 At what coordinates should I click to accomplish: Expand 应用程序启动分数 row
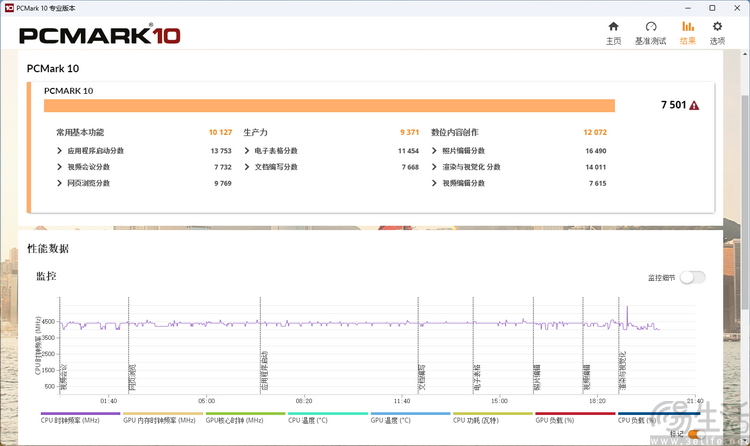pyautogui.click(x=59, y=151)
